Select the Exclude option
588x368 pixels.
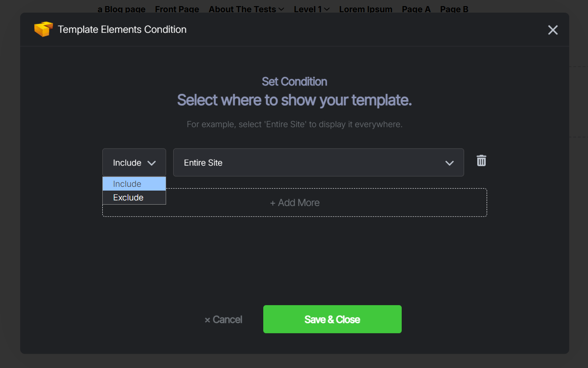[x=134, y=198]
